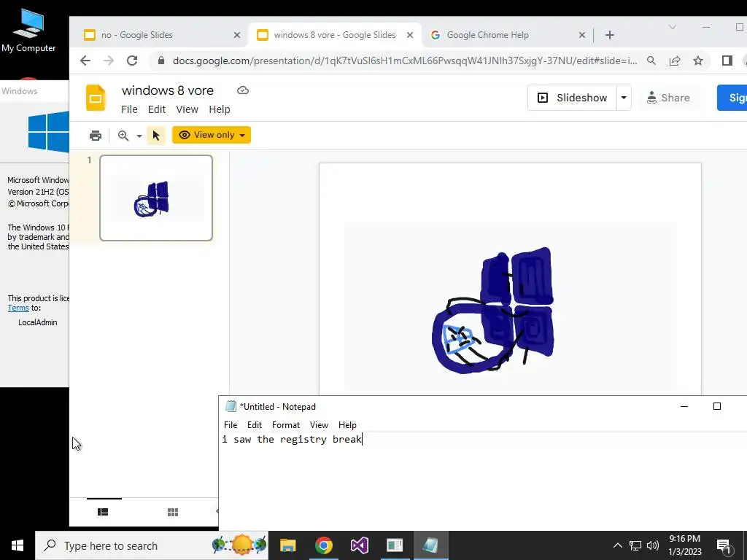Open the View only mode dropdown
The width and height of the screenshot is (747, 560).
(x=212, y=135)
